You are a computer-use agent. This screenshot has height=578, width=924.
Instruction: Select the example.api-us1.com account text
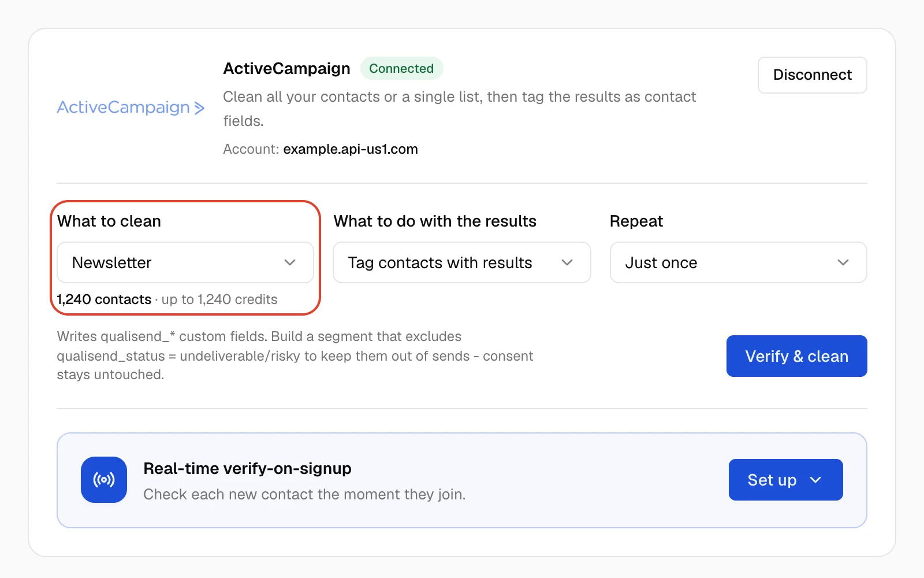[x=351, y=149]
